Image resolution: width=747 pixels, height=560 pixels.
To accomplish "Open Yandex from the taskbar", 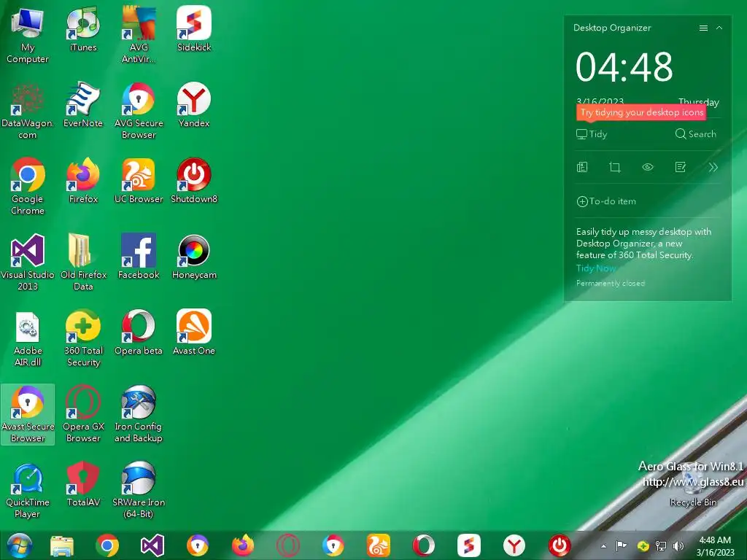I will pyautogui.click(x=514, y=545).
